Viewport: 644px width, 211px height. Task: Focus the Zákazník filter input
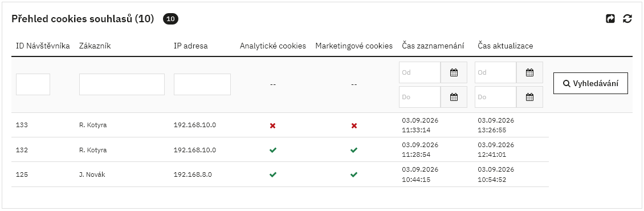(122, 85)
